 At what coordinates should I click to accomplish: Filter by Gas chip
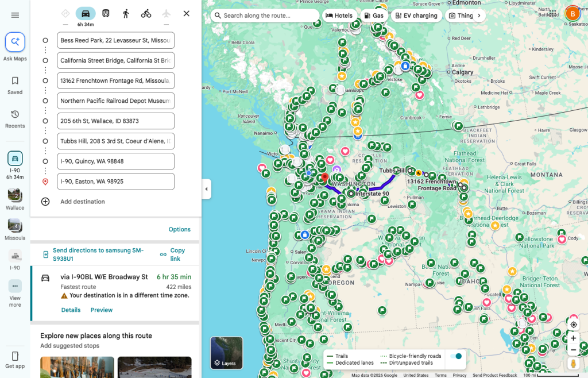(374, 16)
